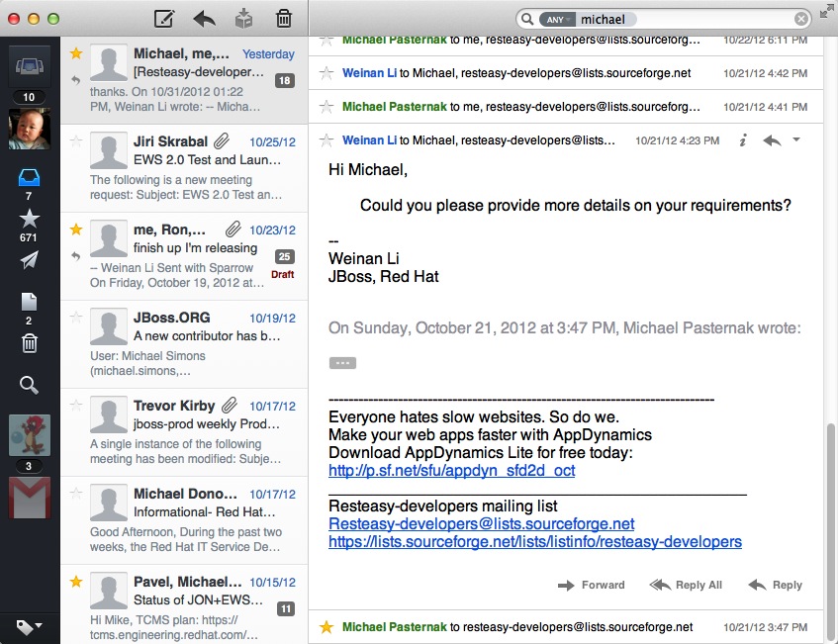Expand the Michael Pasternak 4:41 PM message
838x644 pixels.
tap(566, 107)
